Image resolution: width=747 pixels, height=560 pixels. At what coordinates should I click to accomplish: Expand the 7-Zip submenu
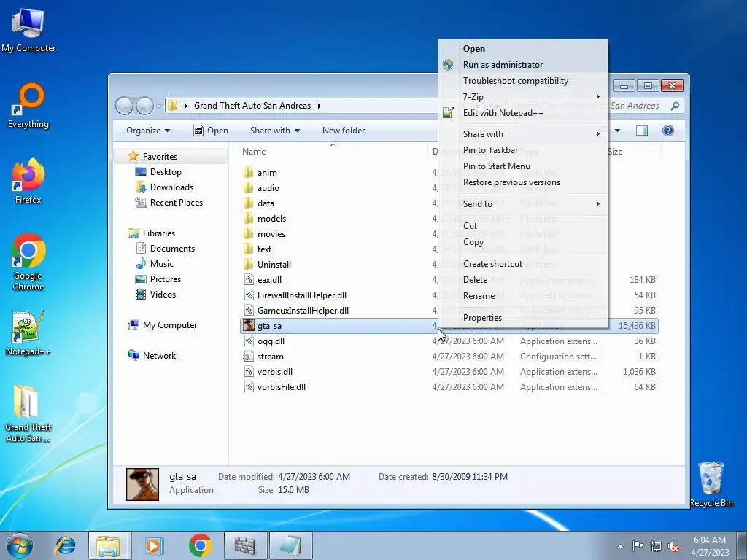point(523,97)
